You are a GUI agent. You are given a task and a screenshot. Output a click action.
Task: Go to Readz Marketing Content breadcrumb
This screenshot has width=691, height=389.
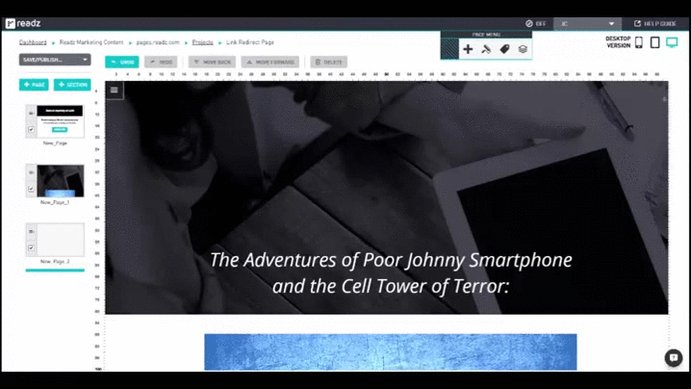pyautogui.click(x=91, y=42)
